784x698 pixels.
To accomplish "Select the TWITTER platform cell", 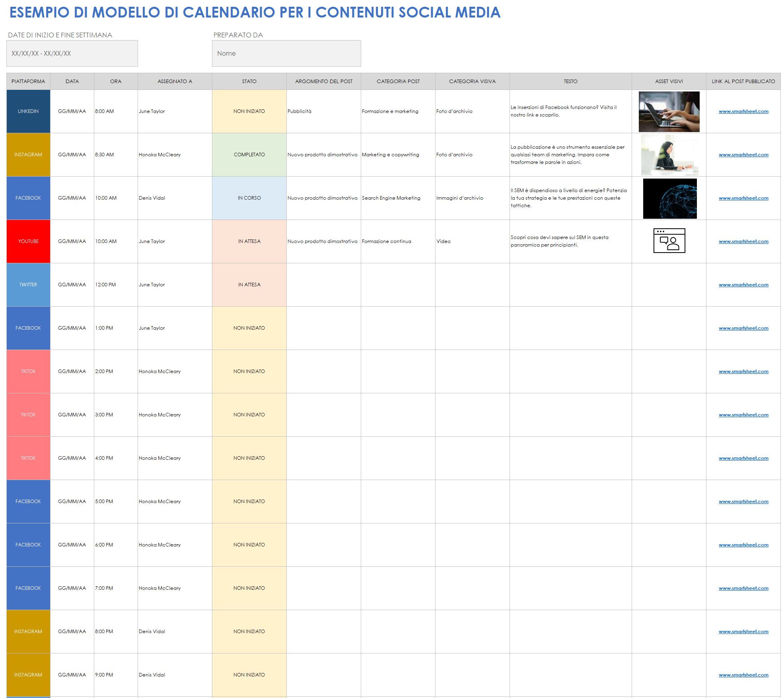I will 28,285.
